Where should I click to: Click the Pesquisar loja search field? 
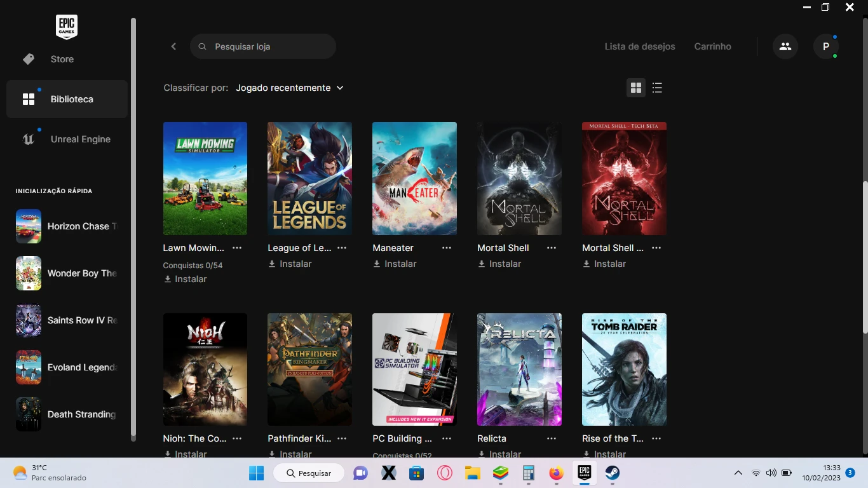[x=263, y=46]
